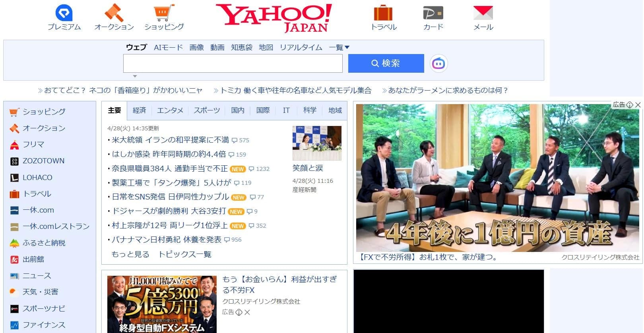The width and height of the screenshot is (644, 333).
Task: Open headline 村上宗隆が12号 両リーグ1位浮上
Action: pyautogui.click(x=170, y=225)
